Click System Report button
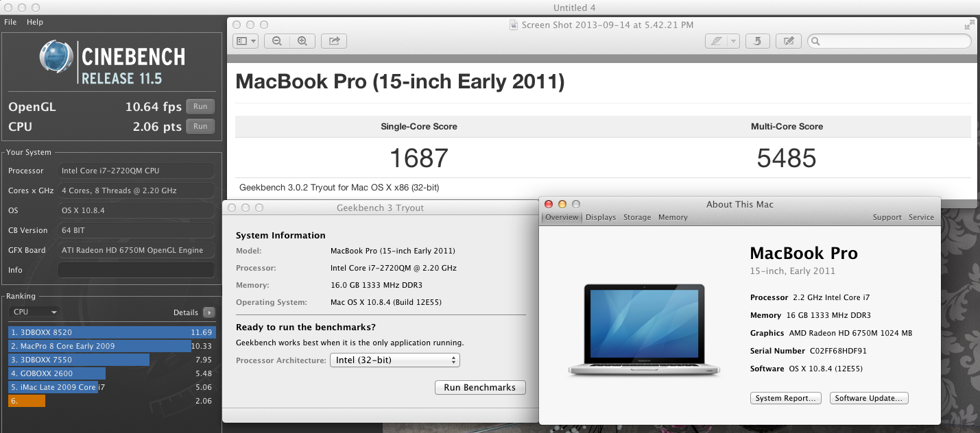 coord(785,398)
